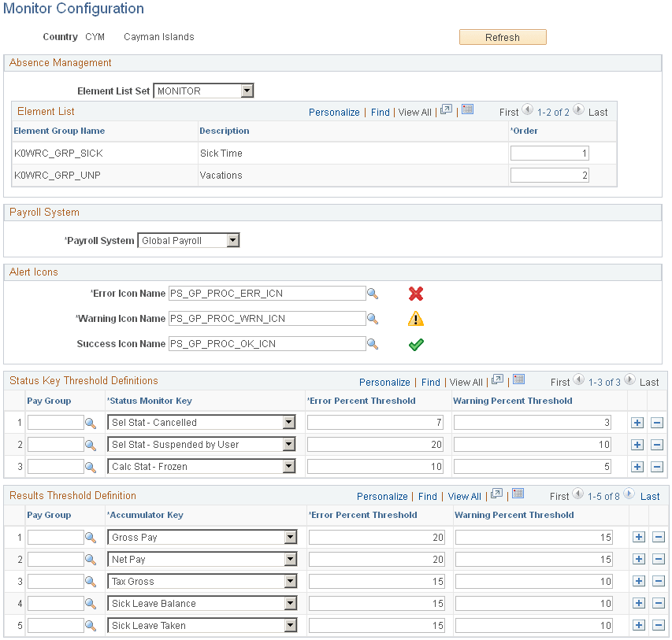
Task: Click the zoom-to-new-window icon in Element List header
Action: click(446, 112)
